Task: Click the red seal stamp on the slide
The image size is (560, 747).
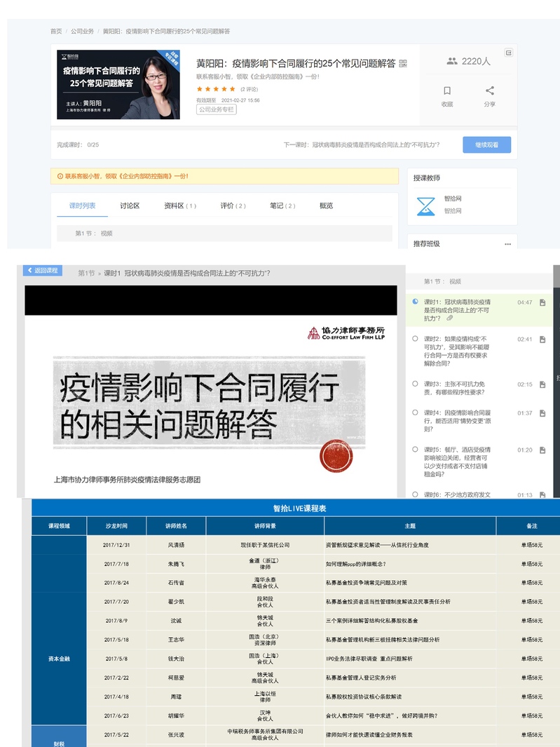Action: tap(336, 456)
